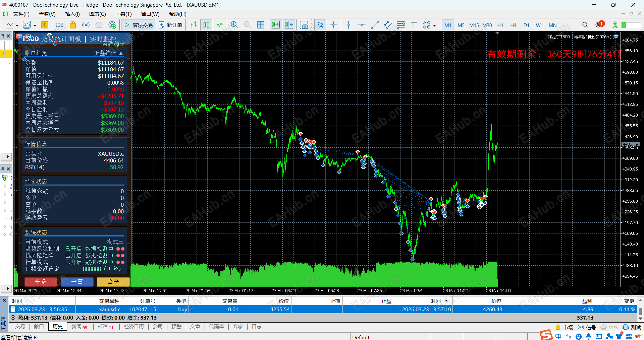Expand the chart type dropdown arrow
Image resolution: width=644 pixels, height=340 pixels.
(17, 25)
